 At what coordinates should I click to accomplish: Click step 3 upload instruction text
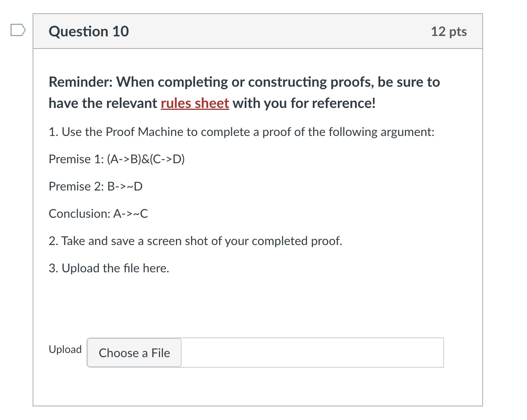point(109,268)
